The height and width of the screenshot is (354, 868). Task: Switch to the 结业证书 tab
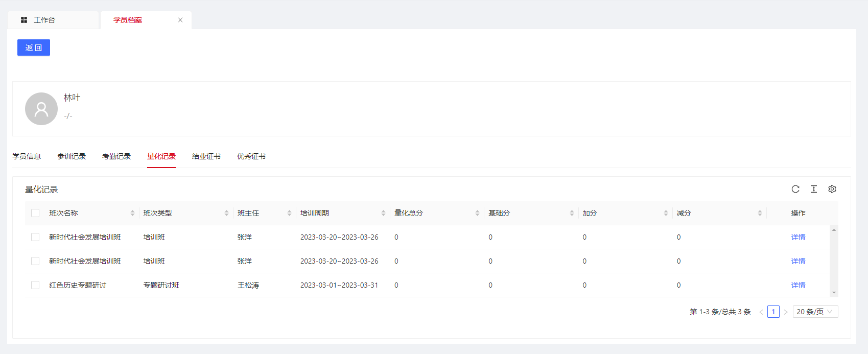(206, 156)
